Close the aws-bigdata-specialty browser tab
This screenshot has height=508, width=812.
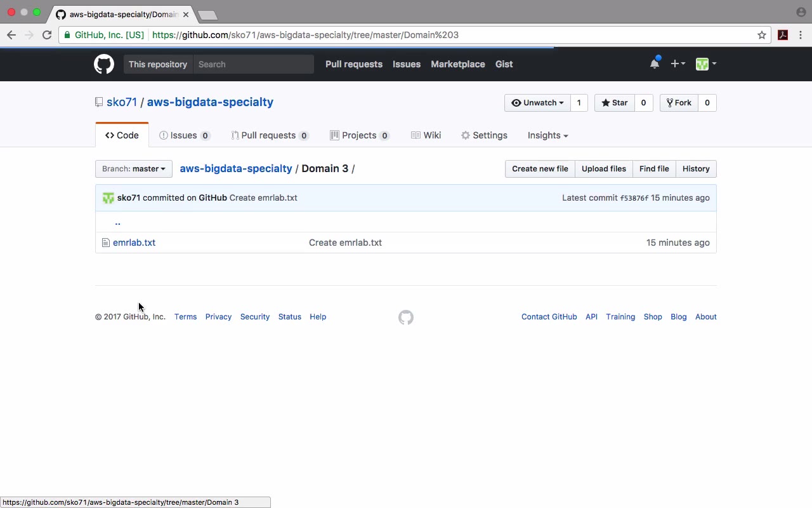click(x=186, y=14)
